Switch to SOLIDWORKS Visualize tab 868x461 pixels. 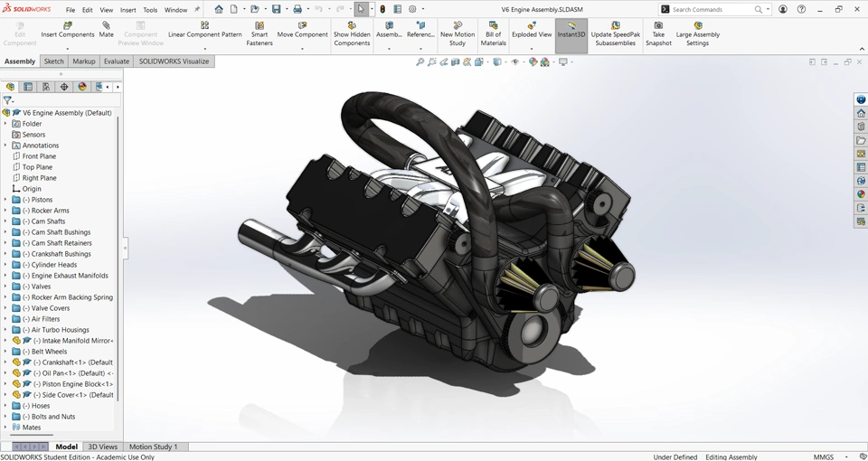(174, 61)
